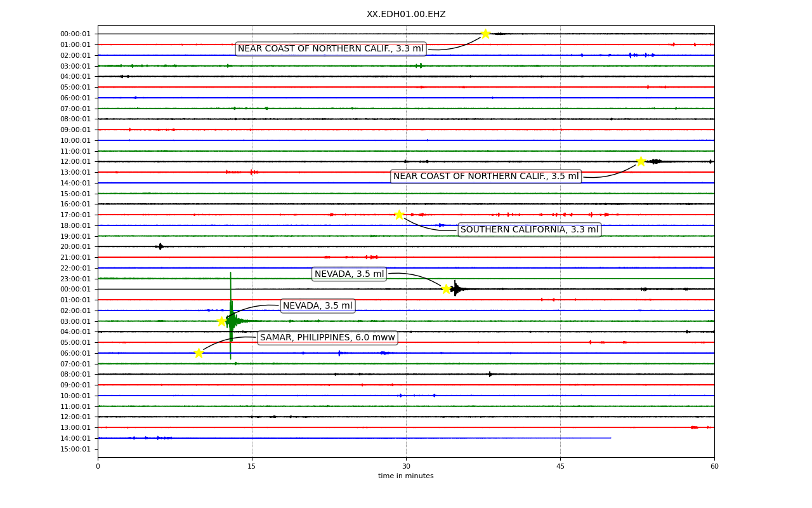Select the NEAR COAST OF NORTHERN CALIF., 3.3 ml label
812x508 pixels.
[331, 49]
